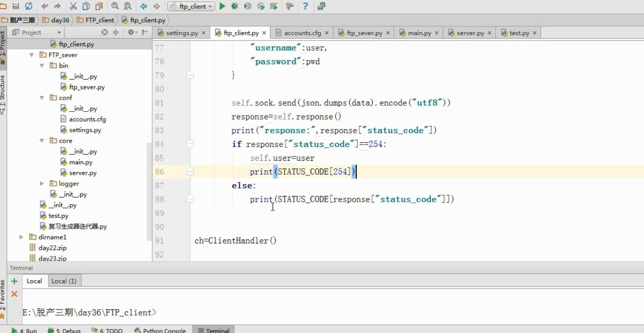Undo last edit using purple back arrow
644x333 pixels.
tap(44, 6)
